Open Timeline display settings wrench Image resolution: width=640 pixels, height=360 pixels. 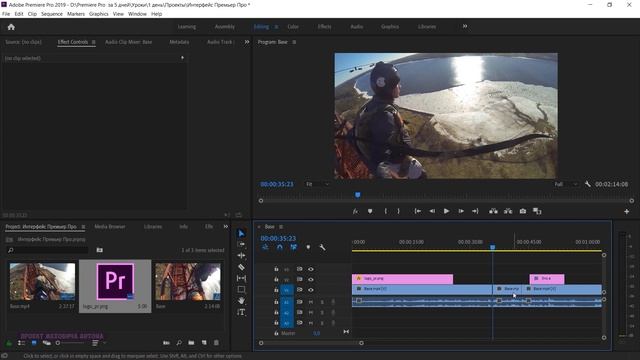[x=322, y=247]
